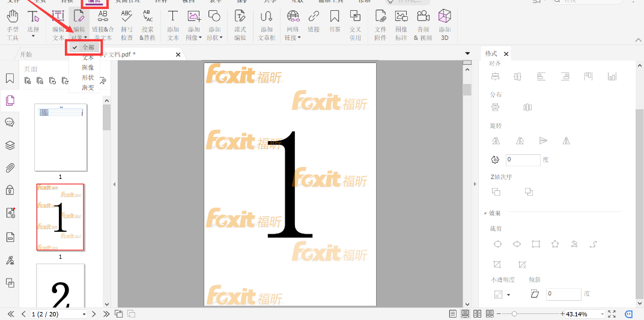Select the Hand tool (手型工具)

point(12,24)
